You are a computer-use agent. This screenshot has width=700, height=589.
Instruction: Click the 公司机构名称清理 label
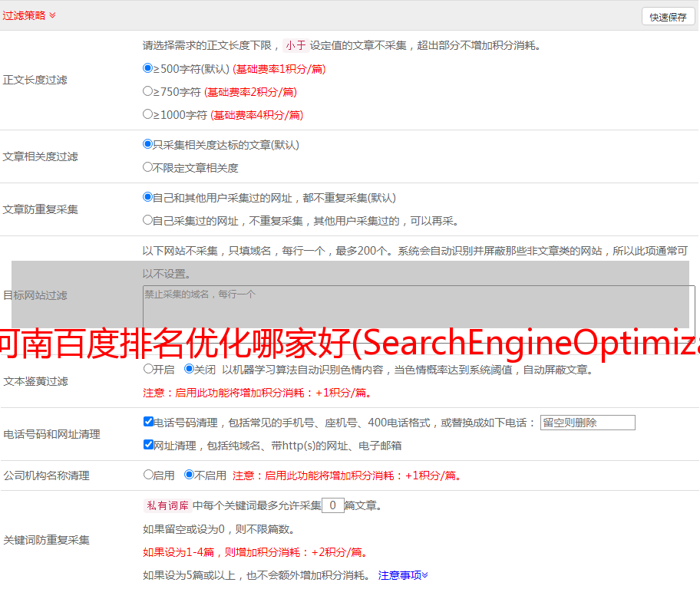(46, 475)
